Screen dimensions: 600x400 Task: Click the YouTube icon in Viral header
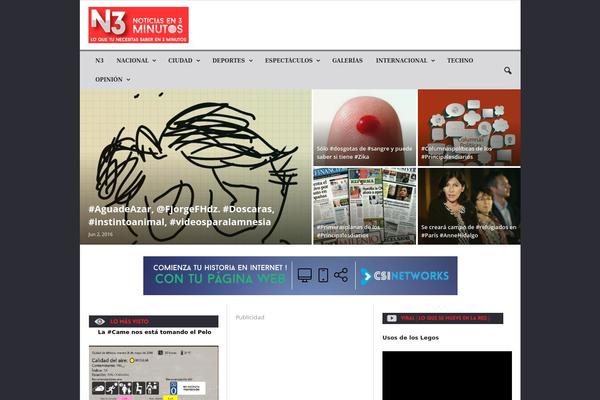pyautogui.click(x=391, y=318)
